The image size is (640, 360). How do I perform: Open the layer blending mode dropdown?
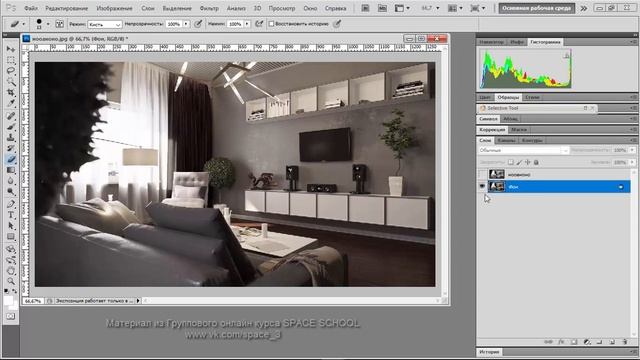(523, 150)
